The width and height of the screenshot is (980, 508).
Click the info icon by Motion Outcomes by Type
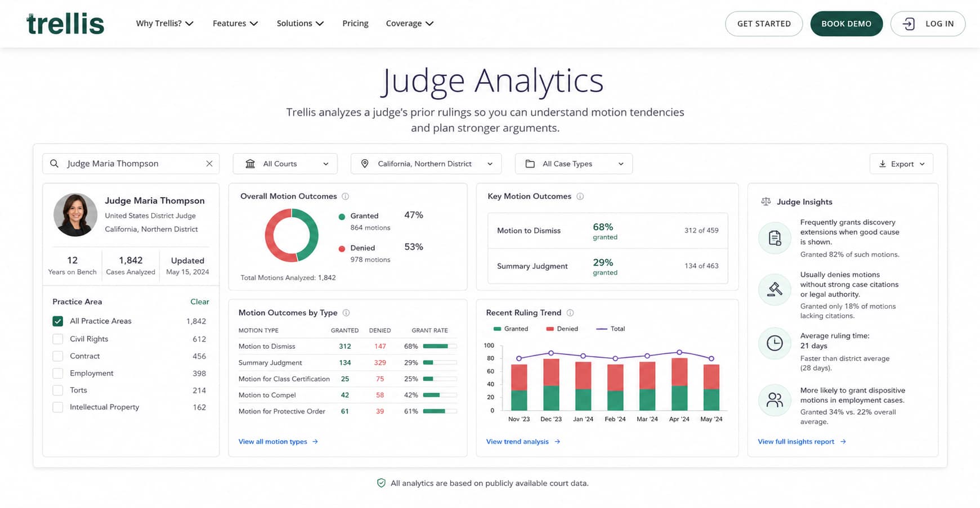point(346,313)
